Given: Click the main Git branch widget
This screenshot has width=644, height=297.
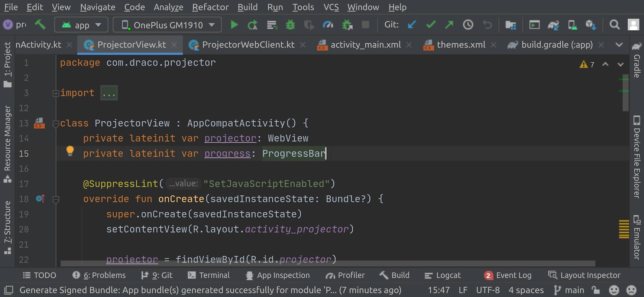Looking at the screenshot, I should [x=569, y=290].
